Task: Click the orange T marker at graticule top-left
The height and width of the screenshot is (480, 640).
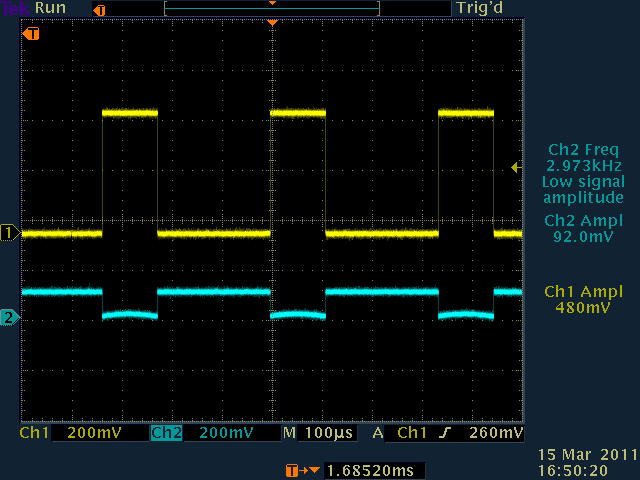Action: (32, 34)
